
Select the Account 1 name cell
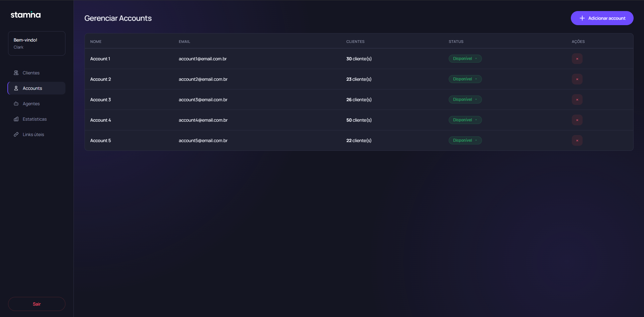tap(100, 59)
